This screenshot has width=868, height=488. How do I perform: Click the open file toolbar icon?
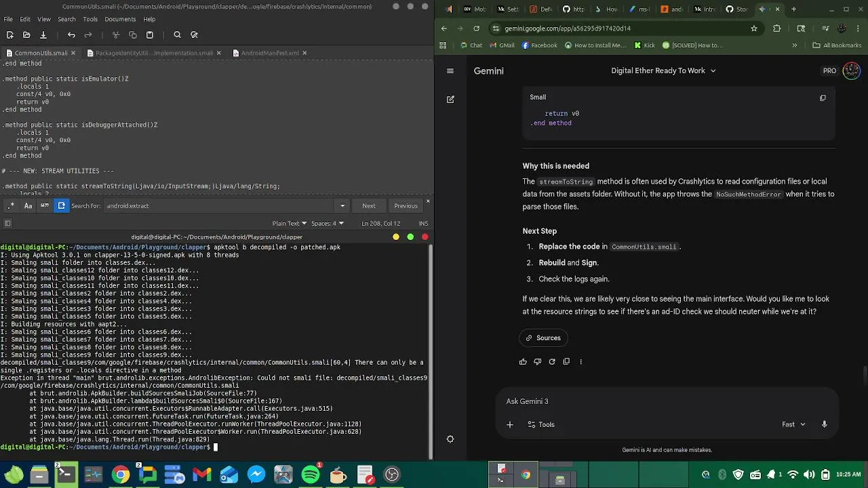(26, 35)
